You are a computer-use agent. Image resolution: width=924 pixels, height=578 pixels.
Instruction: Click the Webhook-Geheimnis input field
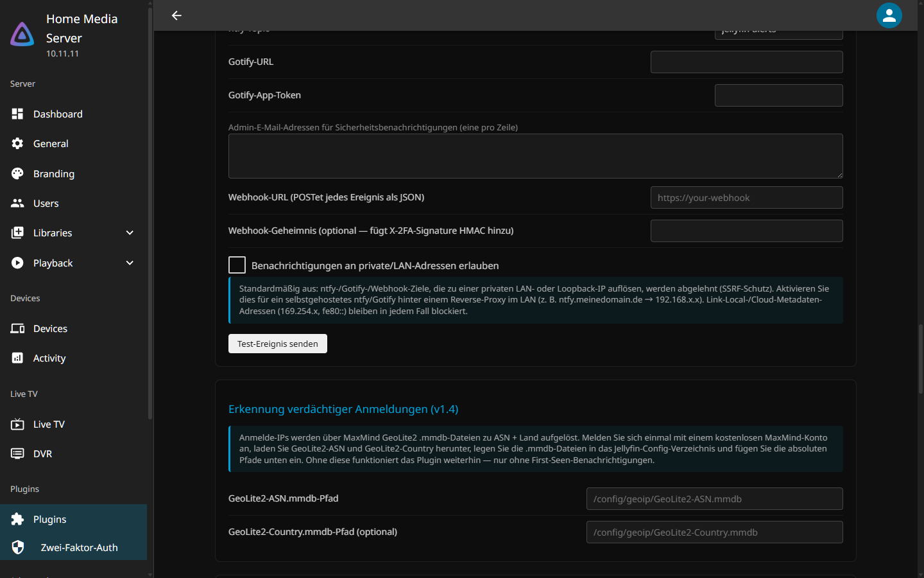tap(747, 231)
